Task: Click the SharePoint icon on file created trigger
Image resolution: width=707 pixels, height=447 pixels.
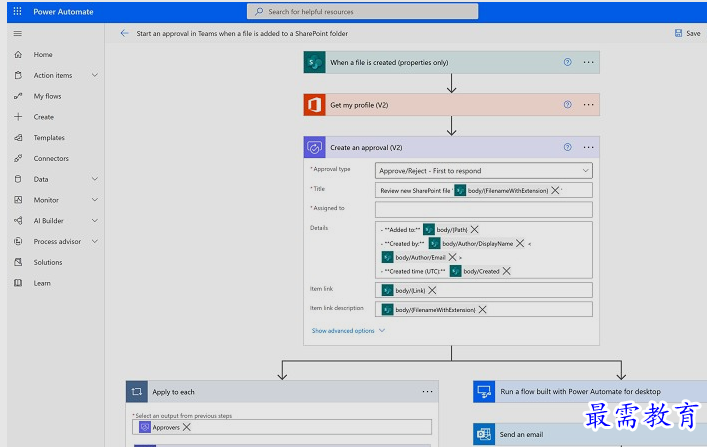Action: 314,62
